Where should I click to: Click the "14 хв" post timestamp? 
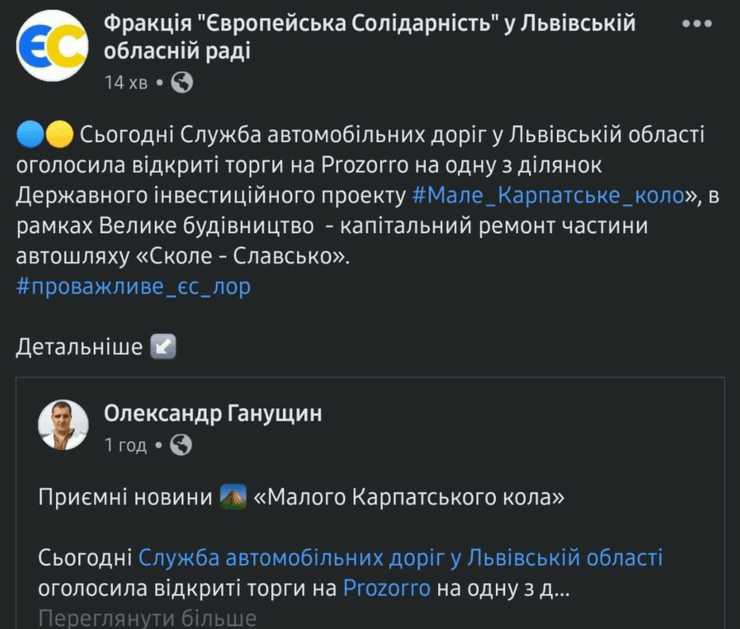126,84
